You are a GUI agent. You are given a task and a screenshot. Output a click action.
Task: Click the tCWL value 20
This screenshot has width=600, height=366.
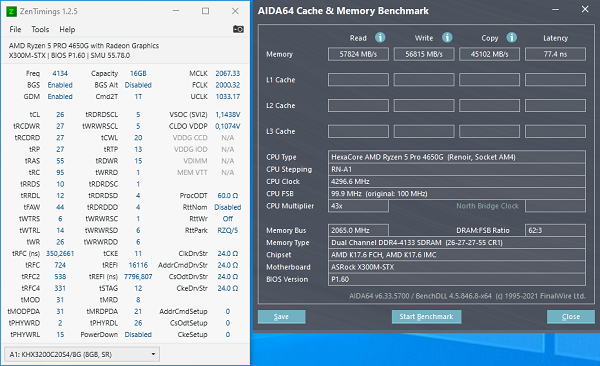(x=138, y=138)
